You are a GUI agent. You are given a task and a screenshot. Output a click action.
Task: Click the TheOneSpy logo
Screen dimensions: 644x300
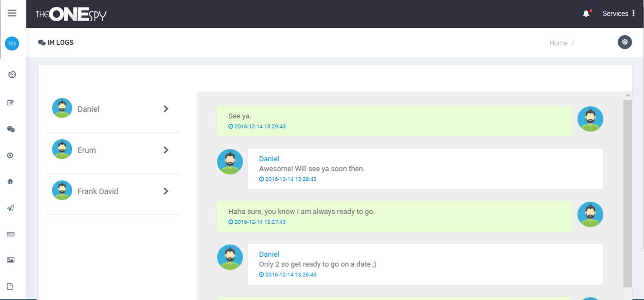click(71, 14)
